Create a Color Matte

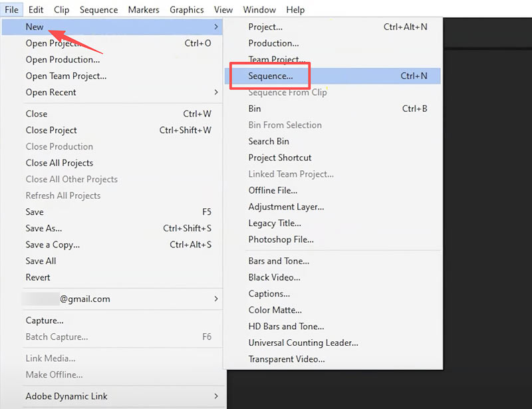pos(275,310)
